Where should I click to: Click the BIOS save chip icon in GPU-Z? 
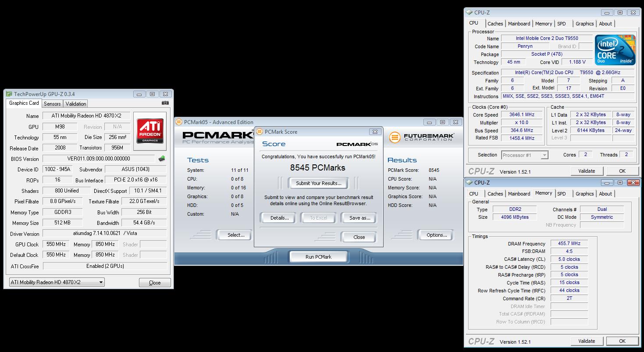tap(162, 159)
